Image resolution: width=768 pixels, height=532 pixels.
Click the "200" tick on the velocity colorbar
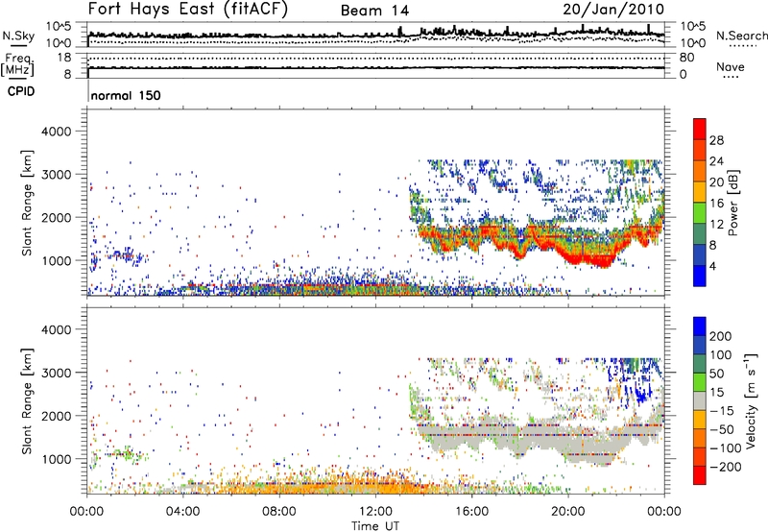[721, 336]
